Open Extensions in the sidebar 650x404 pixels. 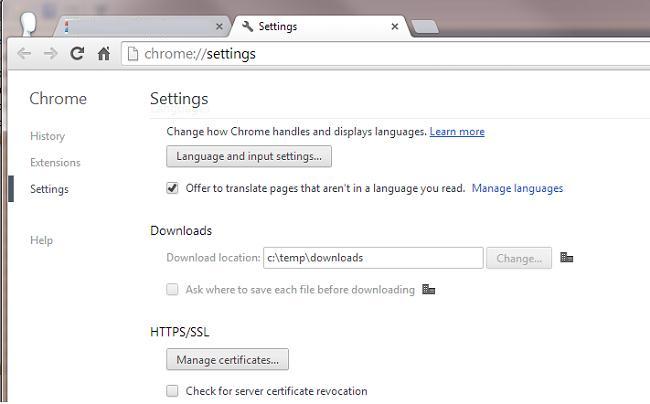[x=55, y=162]
